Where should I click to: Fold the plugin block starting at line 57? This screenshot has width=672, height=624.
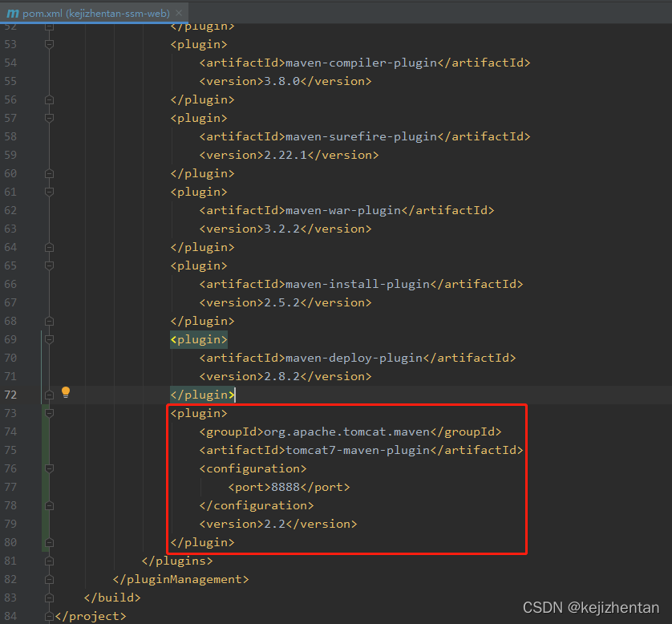49,118
